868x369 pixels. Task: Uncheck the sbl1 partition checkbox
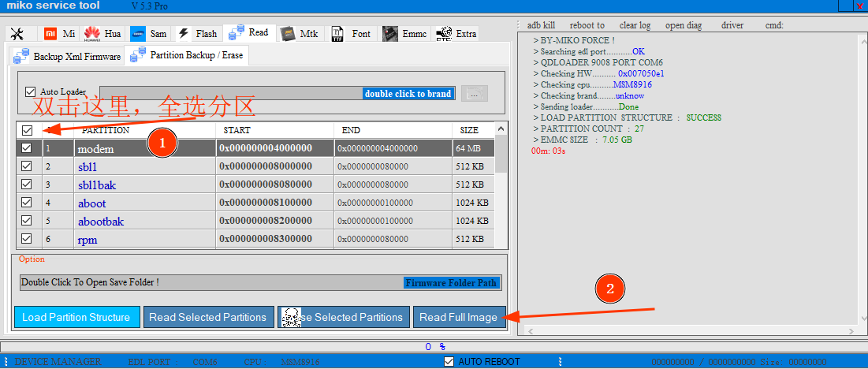27,166
